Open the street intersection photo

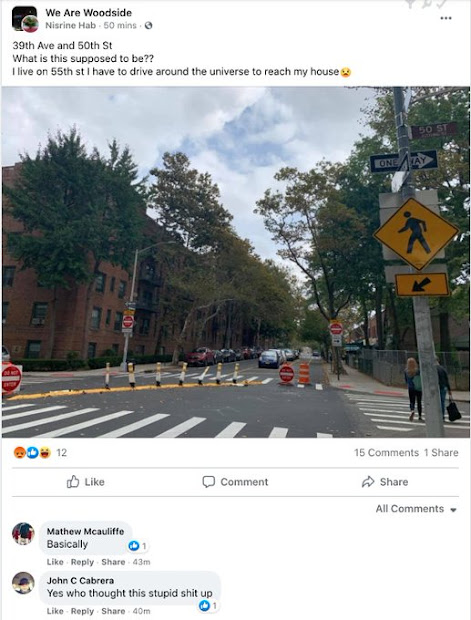point(236,262)
